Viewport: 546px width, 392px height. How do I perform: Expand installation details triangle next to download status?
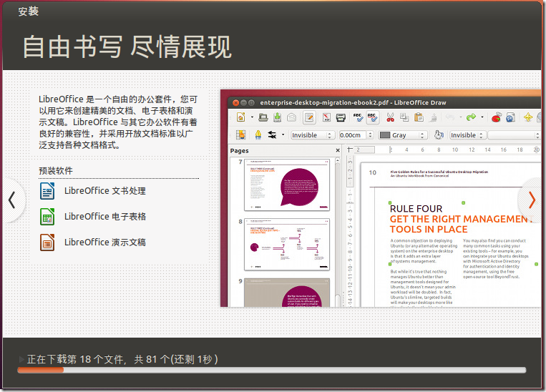pos(21,359)
